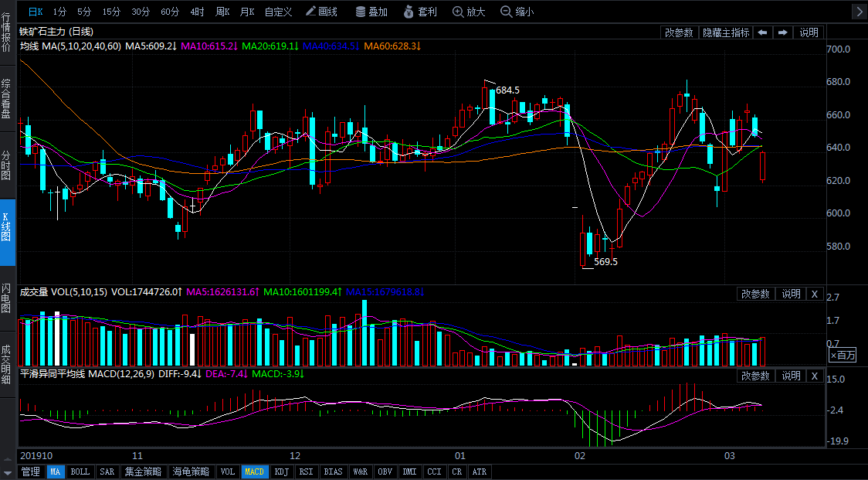Switch to 5分 period

84,12
